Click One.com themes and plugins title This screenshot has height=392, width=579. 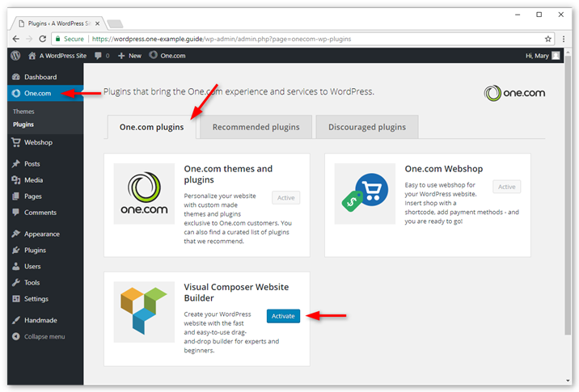tap(228, 175)
